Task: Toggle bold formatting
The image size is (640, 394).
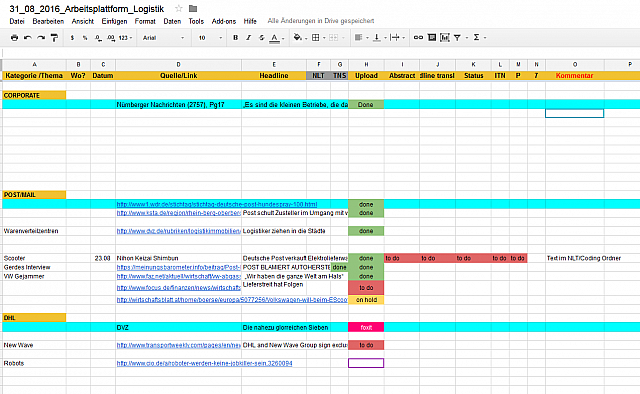Action: pos(236,38)
